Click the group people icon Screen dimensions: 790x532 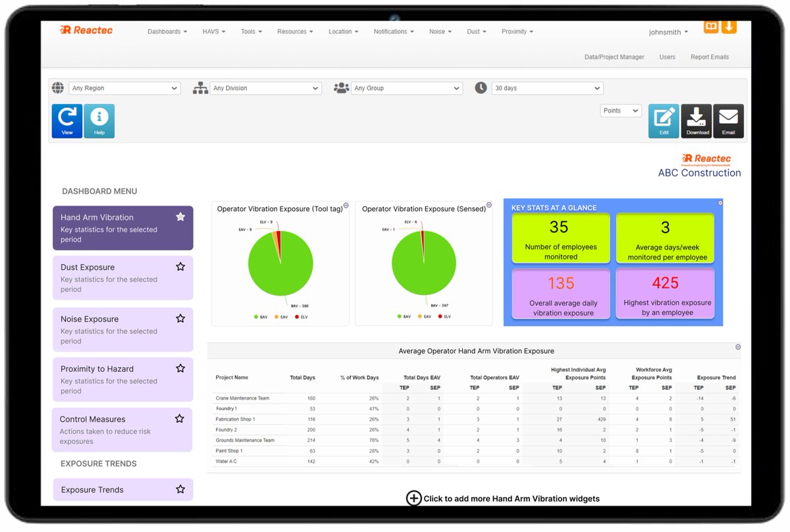[x=341, y=88]
